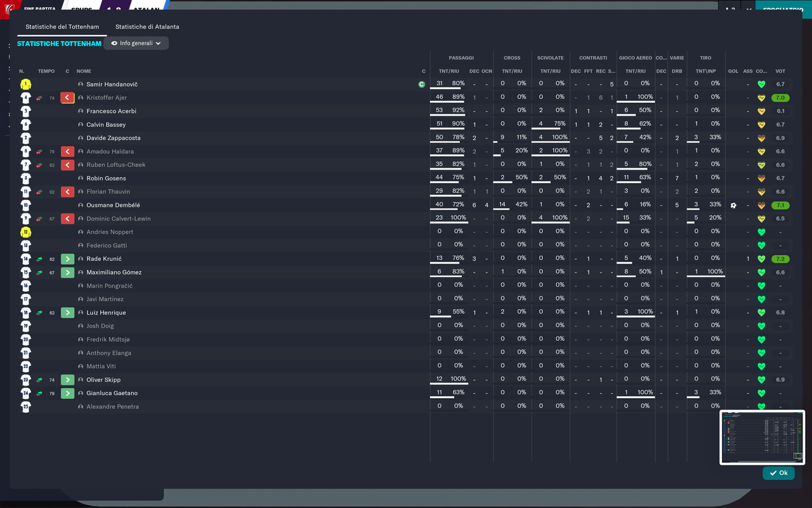
Task: Click the captain badge on Samir Handanovič's row
Action: click(x=422, y=84)
